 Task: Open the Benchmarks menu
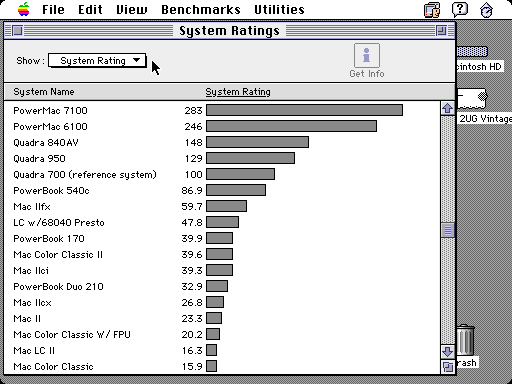pyautogui.click(x=201, y=9)
